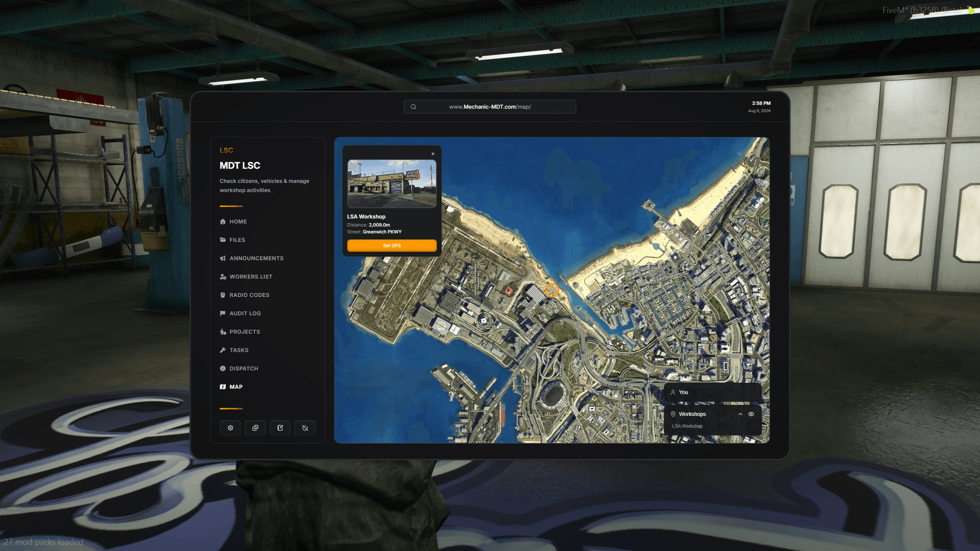
Task: Open ANNOUNCEMENTS in the sidebar
Action: click(252, 258)
